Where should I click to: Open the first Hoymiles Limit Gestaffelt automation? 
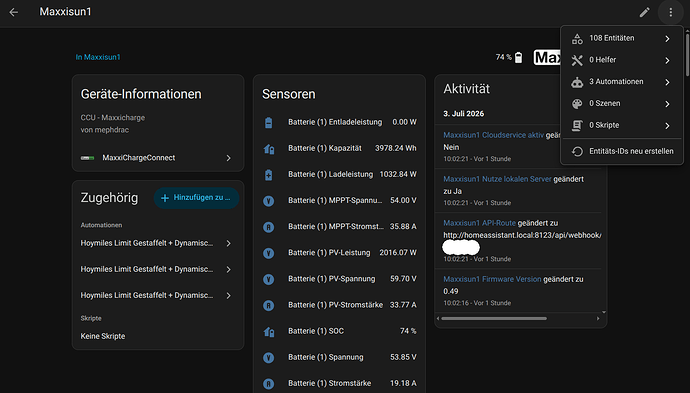[x=156, y=243]
